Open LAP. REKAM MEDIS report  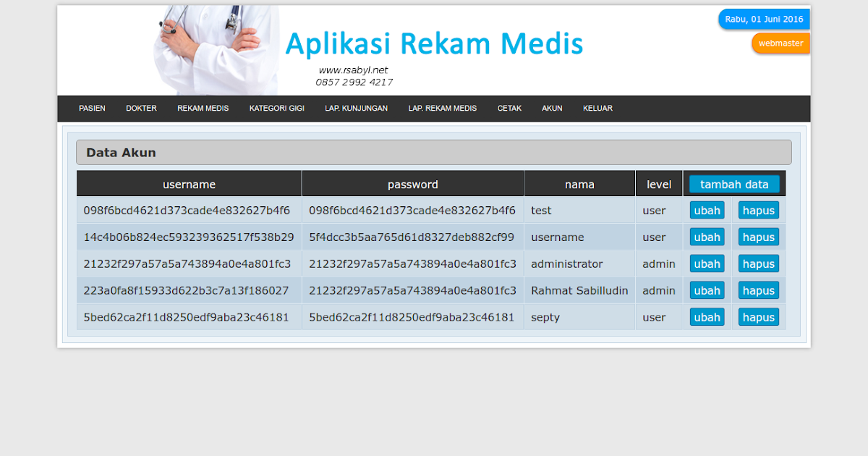click(443, 108)
